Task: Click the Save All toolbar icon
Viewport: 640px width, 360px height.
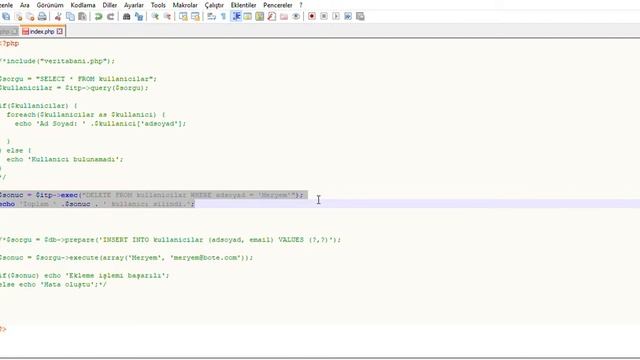Action: point(6,16)
